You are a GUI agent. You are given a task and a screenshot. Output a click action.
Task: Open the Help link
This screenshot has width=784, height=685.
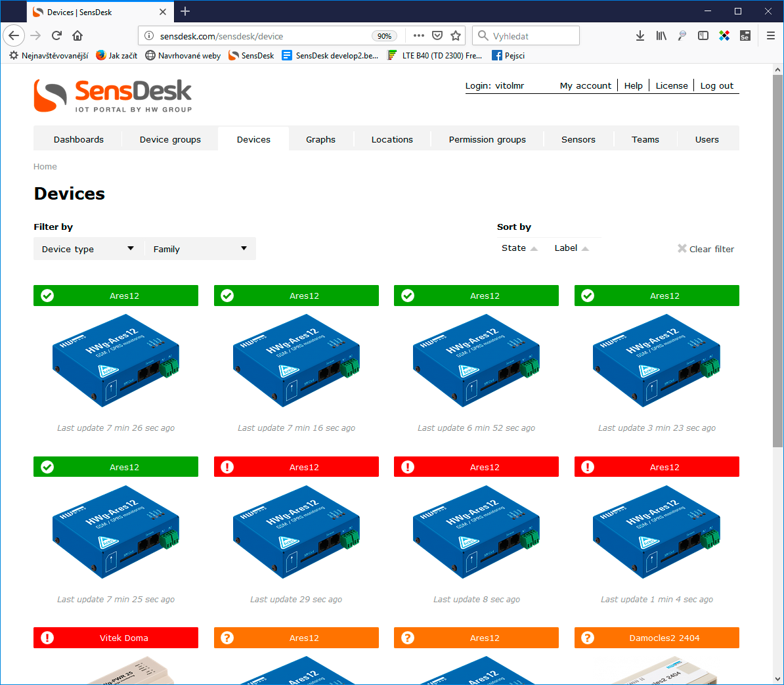(x=633, y=85)
